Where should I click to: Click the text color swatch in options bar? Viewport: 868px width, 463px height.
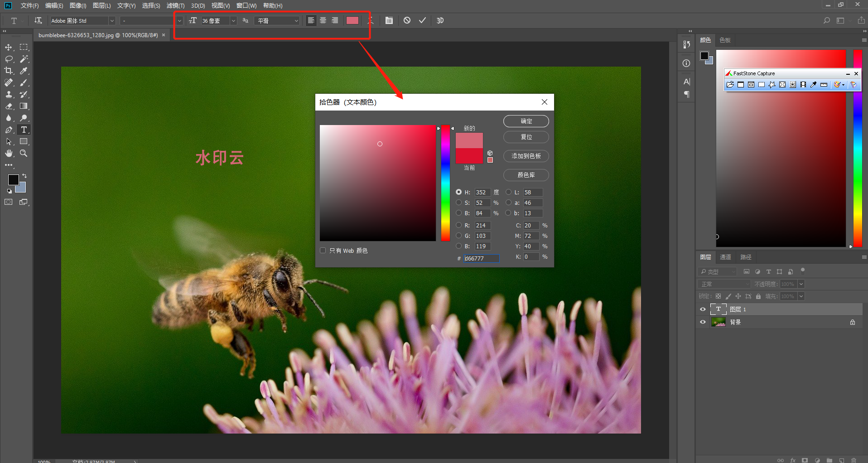352,20
